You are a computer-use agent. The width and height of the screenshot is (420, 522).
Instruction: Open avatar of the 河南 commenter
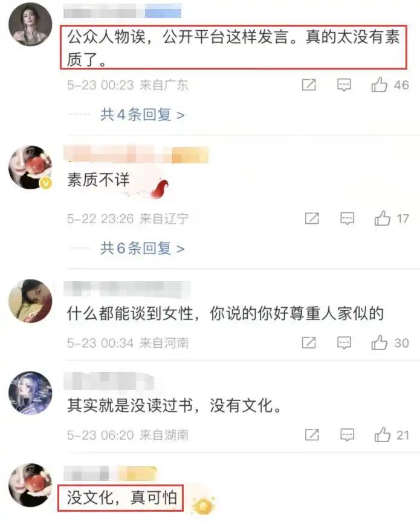tap(30, 301)
